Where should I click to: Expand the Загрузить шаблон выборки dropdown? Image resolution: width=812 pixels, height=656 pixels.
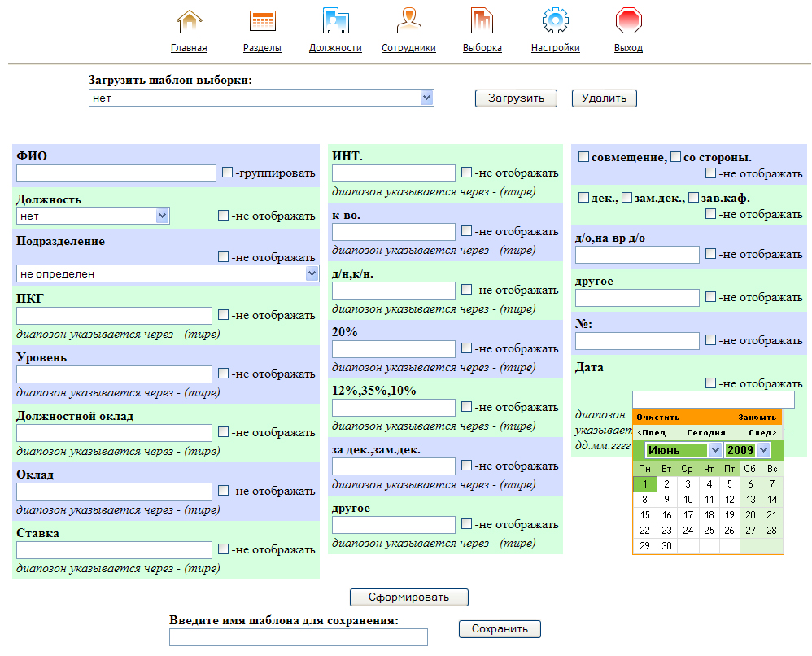pos(426,98)
